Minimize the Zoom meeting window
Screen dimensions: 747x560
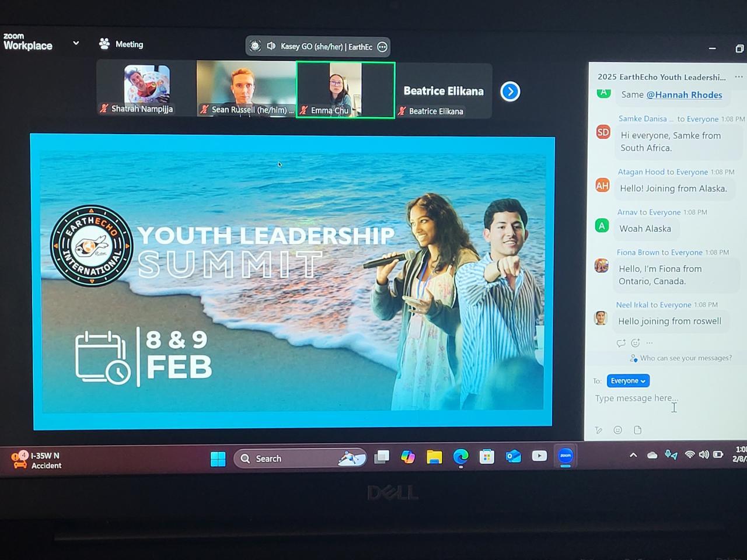click(712, 48)
